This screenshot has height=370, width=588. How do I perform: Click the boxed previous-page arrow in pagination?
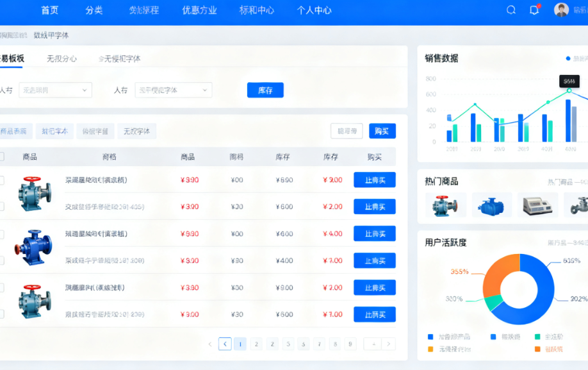click(x=225, y=344)
